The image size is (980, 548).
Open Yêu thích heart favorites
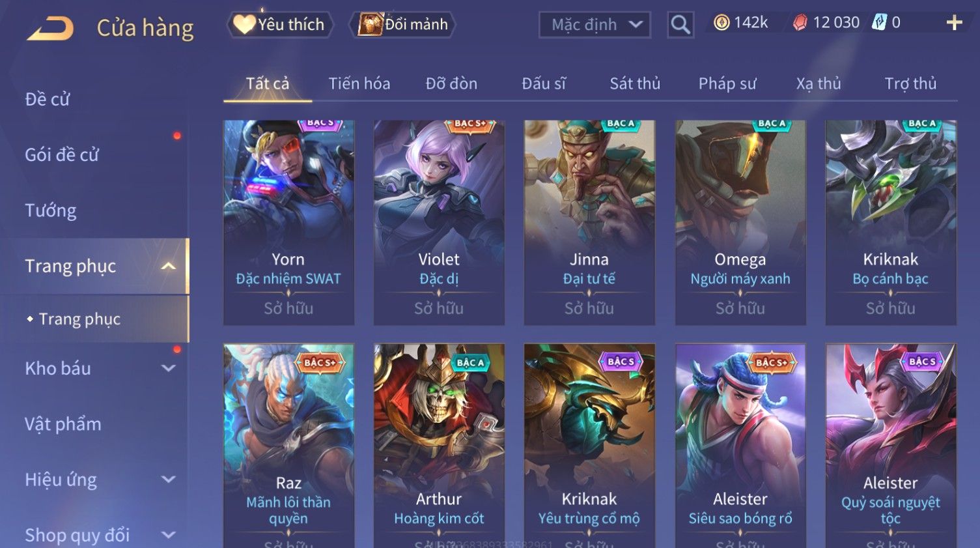(x=280, y=25)
